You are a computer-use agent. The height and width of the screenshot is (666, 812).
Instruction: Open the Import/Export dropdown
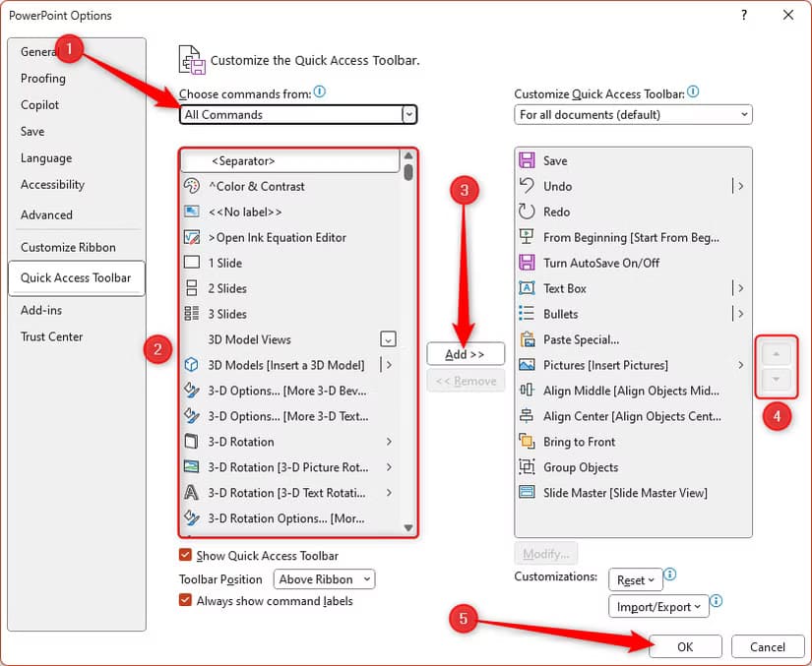tap(658, 607)
